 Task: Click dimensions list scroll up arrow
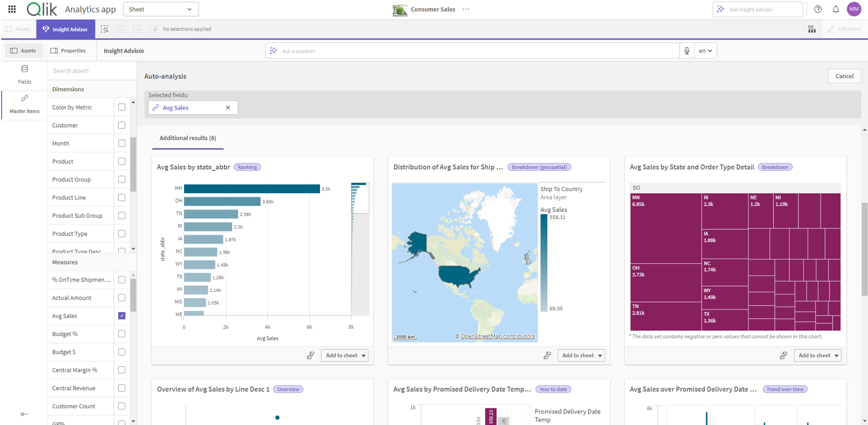134,102
